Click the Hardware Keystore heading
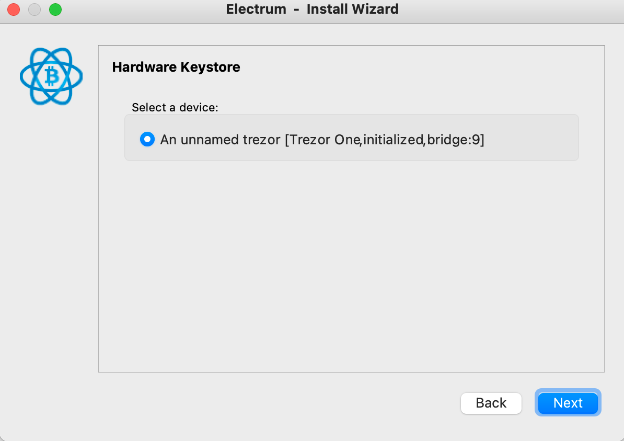 [x=176, y=68]
